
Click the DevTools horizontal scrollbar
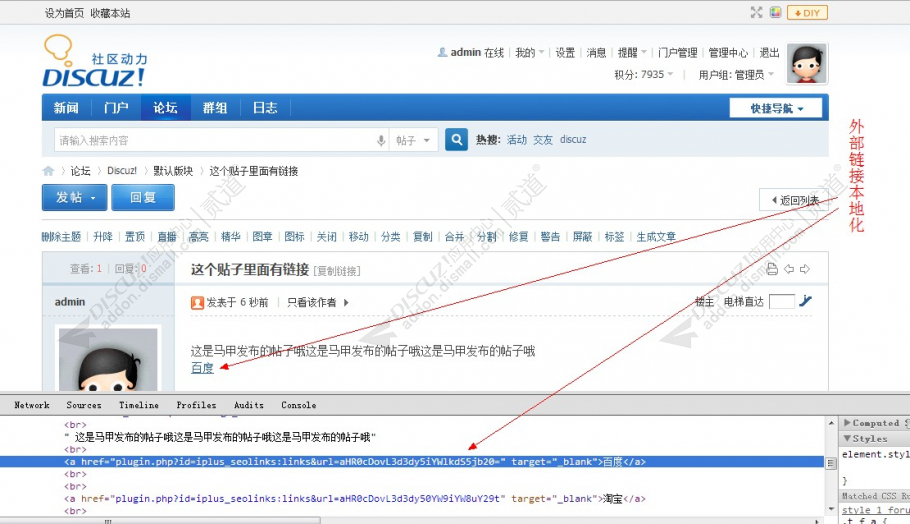click(x=160, y=521)
